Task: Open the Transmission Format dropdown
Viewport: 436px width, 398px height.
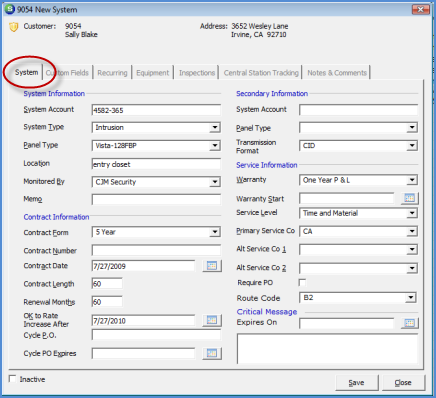Action: 412,146
